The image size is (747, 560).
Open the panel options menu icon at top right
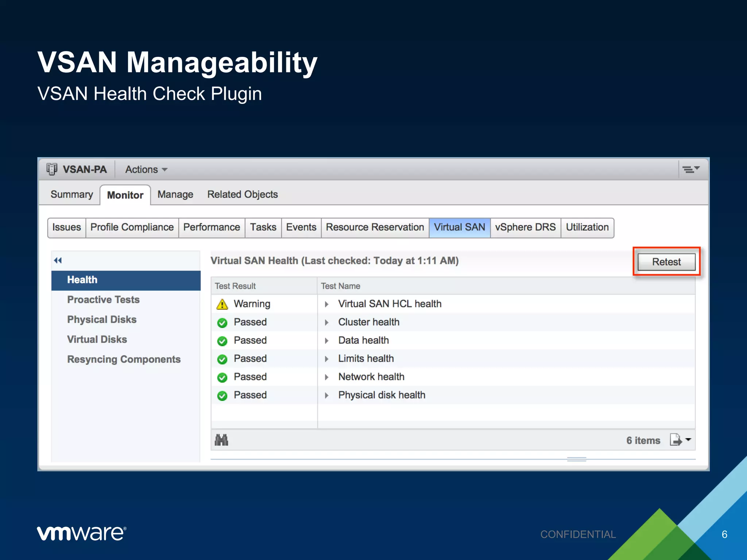click(x=691, y=169)
